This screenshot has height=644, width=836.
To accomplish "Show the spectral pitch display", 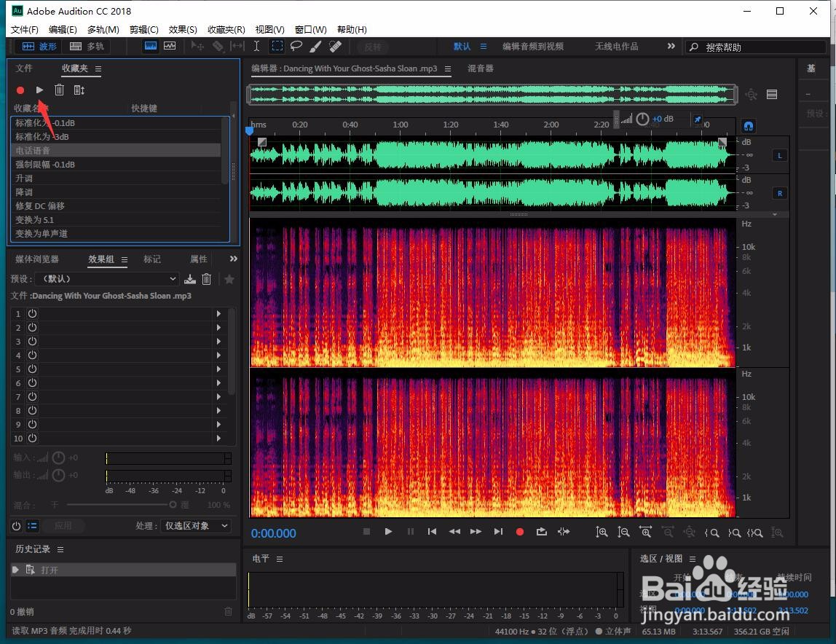I will point(170,46).
